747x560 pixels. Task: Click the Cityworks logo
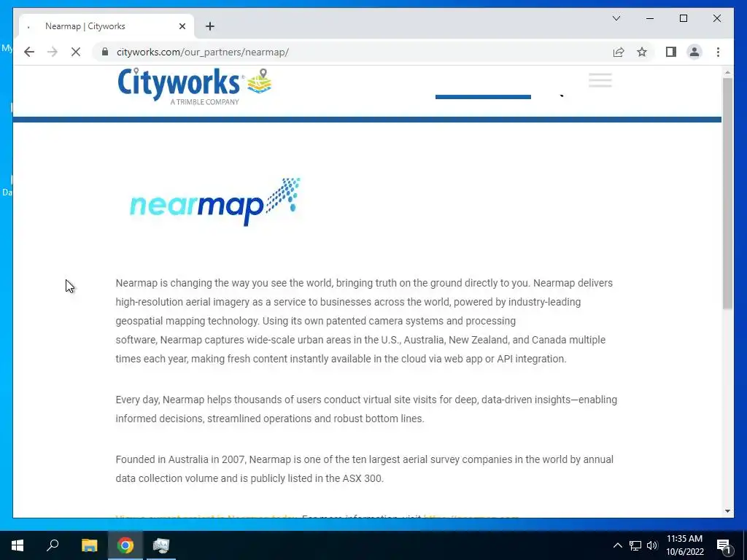(x=194, y=86)
